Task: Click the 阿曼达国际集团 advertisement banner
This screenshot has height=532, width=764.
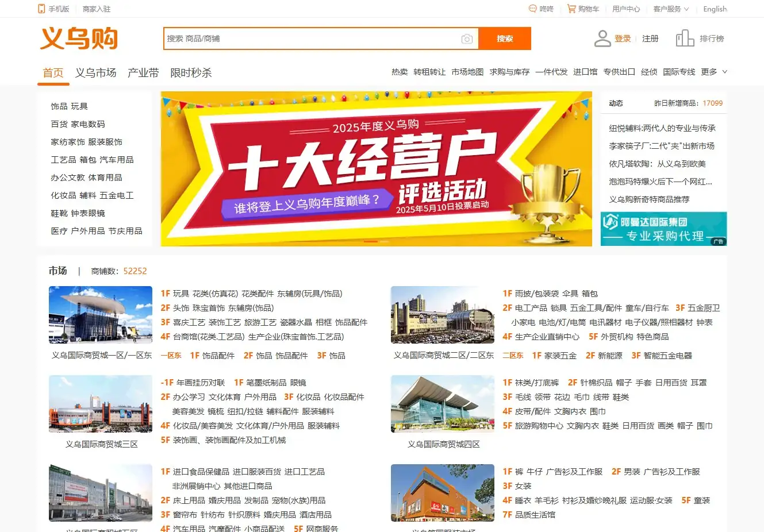Action: click(664, 229)
